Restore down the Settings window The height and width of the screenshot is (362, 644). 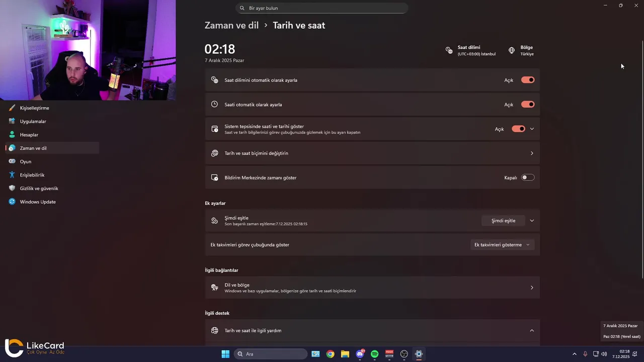620,5
